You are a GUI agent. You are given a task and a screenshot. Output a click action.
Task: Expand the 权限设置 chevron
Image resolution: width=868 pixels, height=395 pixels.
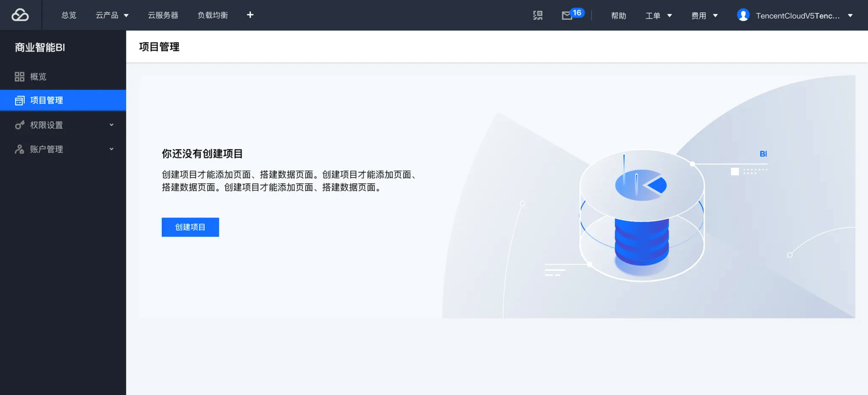pyautogui.click(x=111, y=125)
